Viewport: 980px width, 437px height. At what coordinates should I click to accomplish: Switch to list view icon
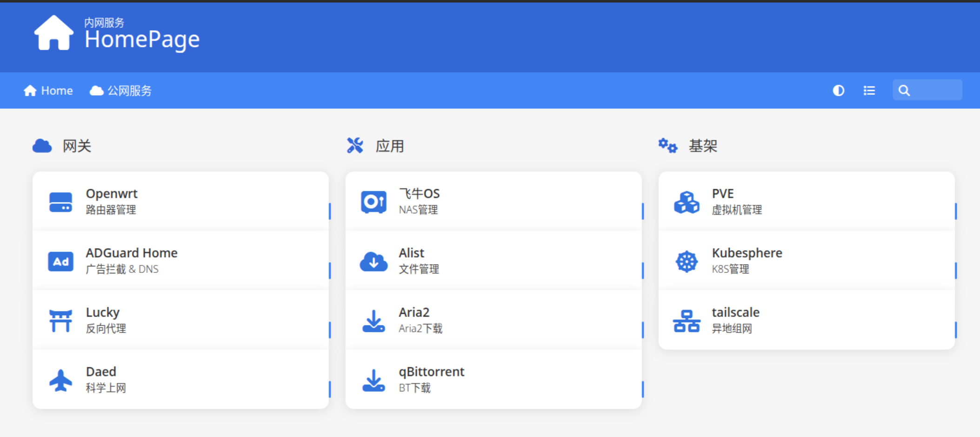[869, 91]
